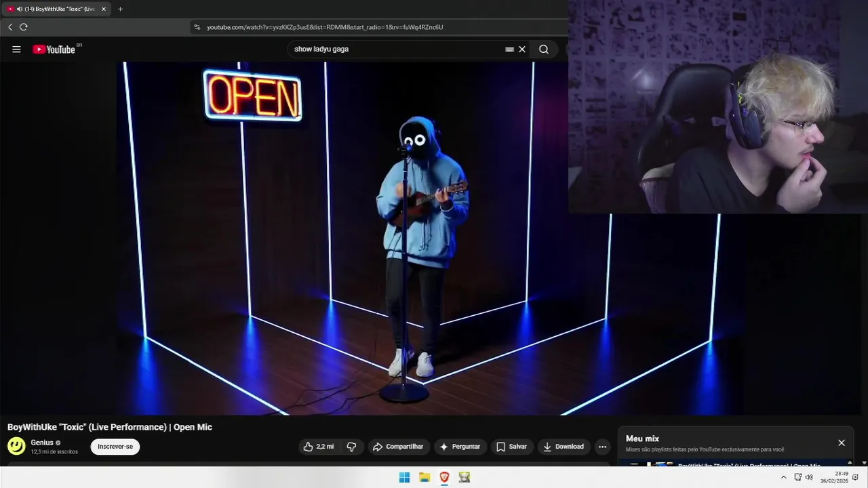
Task: Select the BoyWithUke "Toxic" browser tab
Action: [x=57, y=9]
